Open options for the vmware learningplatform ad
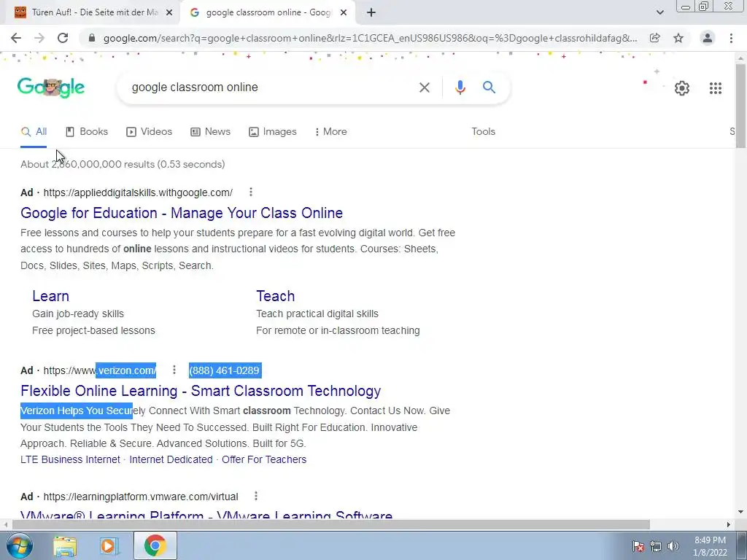 click(x=256, y=496)
